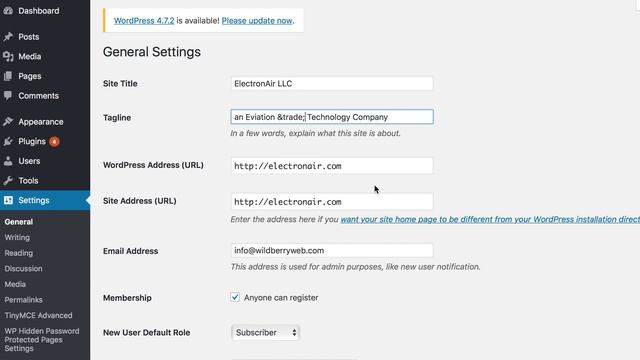Open the Dashboard menu item
The image size is (640, 360).
(x=39, y=11)
